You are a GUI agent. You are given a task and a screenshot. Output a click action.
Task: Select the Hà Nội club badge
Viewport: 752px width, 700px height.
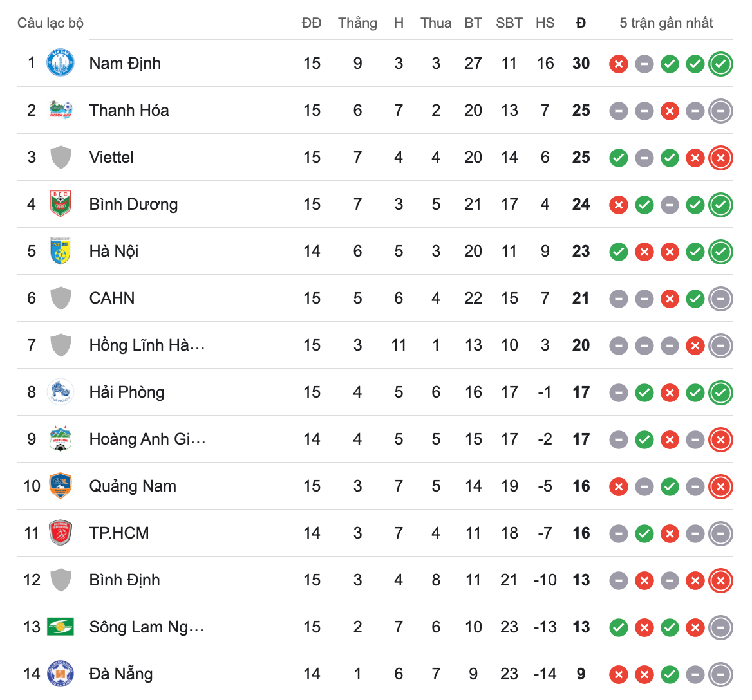(61, 251)
